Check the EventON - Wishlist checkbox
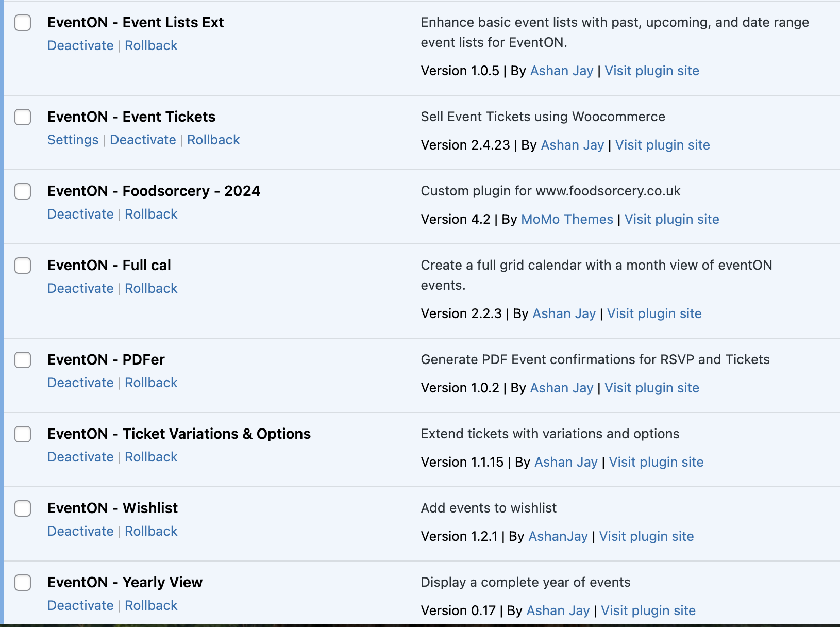The height and width of the screenshot is (627, 840). point(23,508)
